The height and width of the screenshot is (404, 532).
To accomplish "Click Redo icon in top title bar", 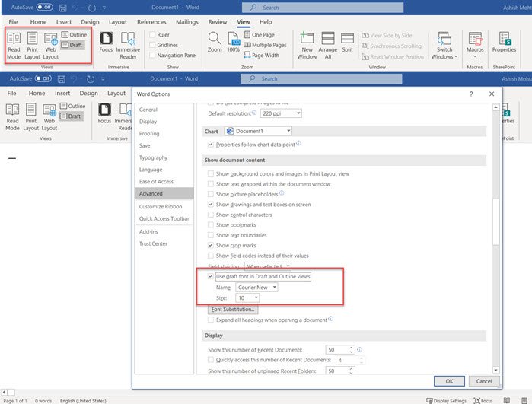I will (x=91, y=8).
